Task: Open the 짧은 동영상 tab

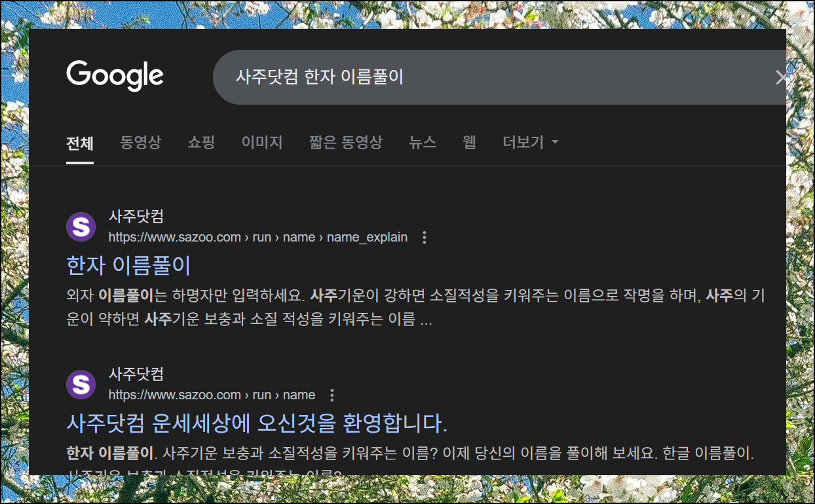Action: tap(345, 142)
